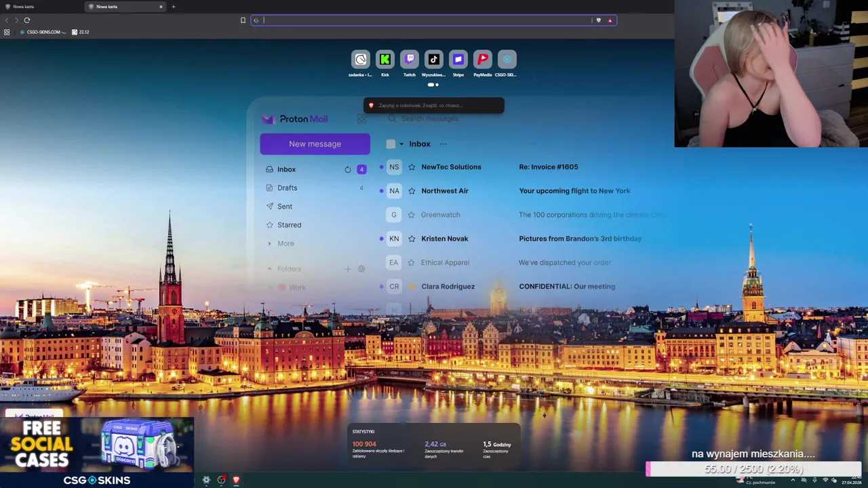Click plus icon beside Proton Folders

click(x=348, y=269)
